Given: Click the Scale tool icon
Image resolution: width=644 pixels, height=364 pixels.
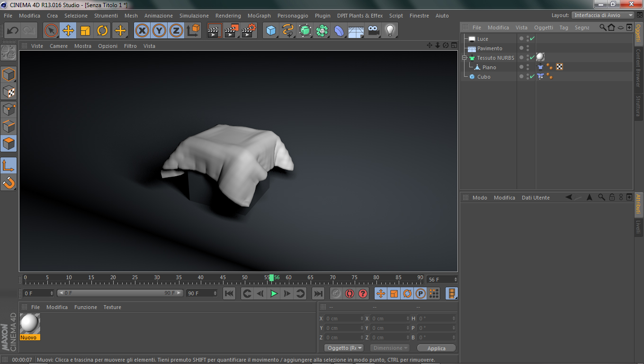Looking at the screenshot, I should [85, 31].
